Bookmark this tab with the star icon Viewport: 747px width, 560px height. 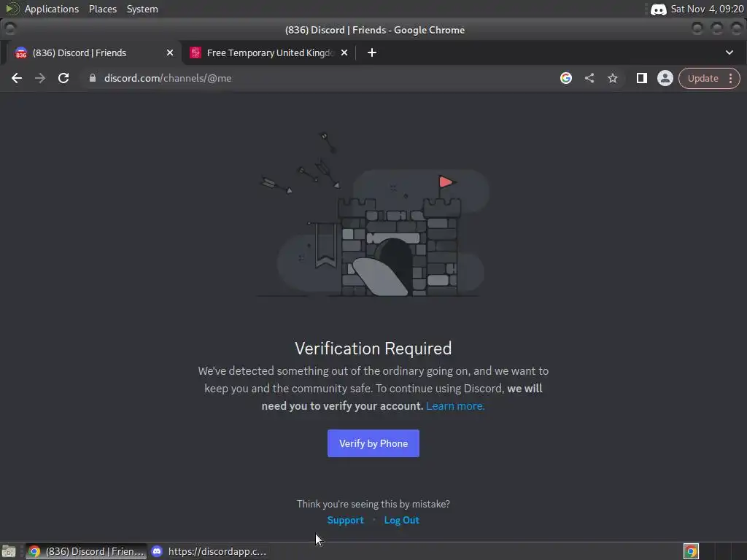click(x=613, y=78)
